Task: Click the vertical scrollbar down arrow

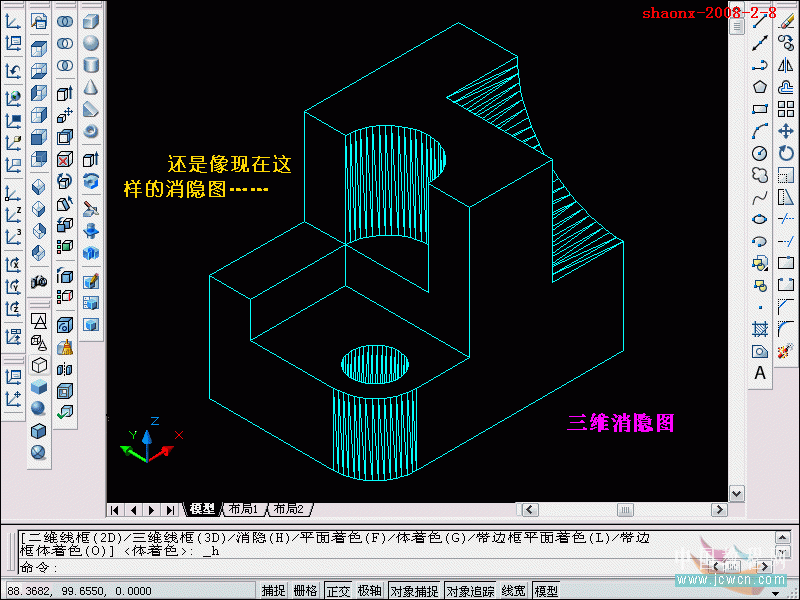Action: (x=736, y=493)
